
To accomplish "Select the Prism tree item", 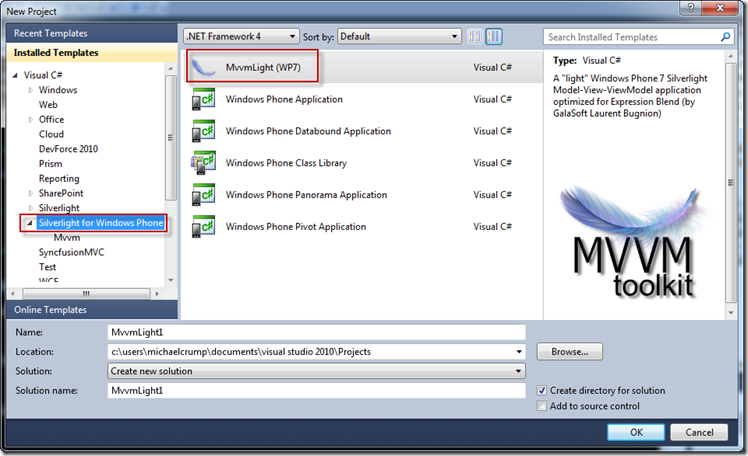I will click(51, 164).
